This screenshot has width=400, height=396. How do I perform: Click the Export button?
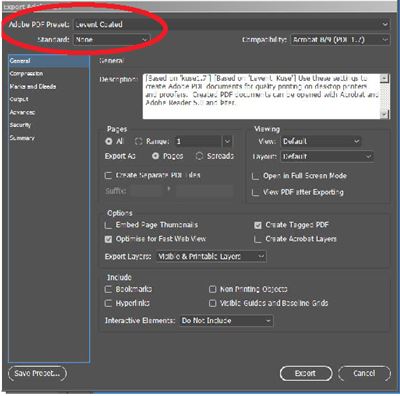pyautogui.click(x=306, y=374)
